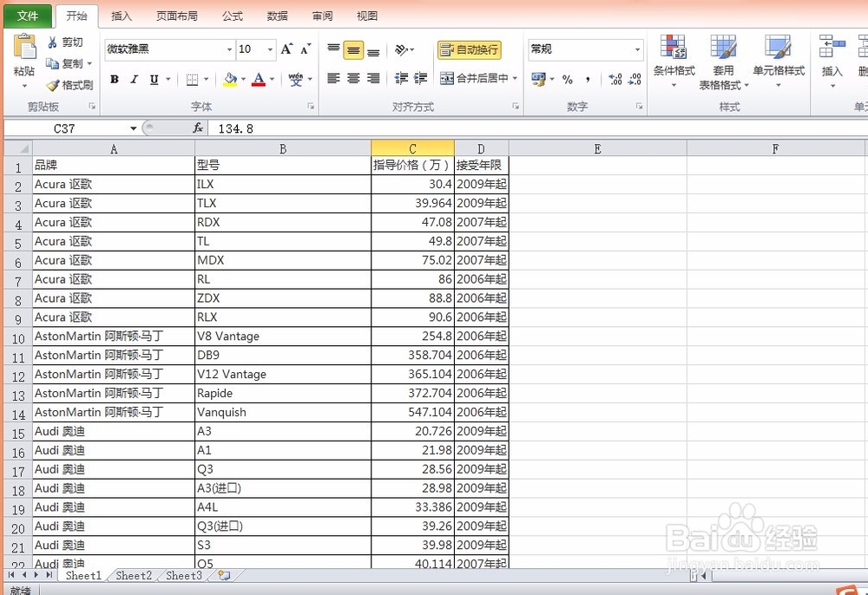Expand the Name Box dropdown arrow
This screenshot has width=868, height=595.
click(133, 129)
